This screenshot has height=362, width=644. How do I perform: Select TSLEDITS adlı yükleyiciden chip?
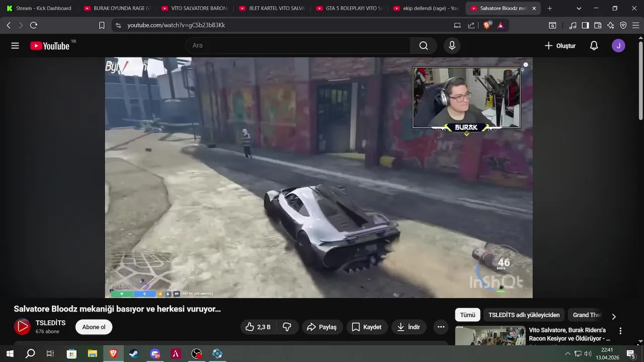pos(524,315)
